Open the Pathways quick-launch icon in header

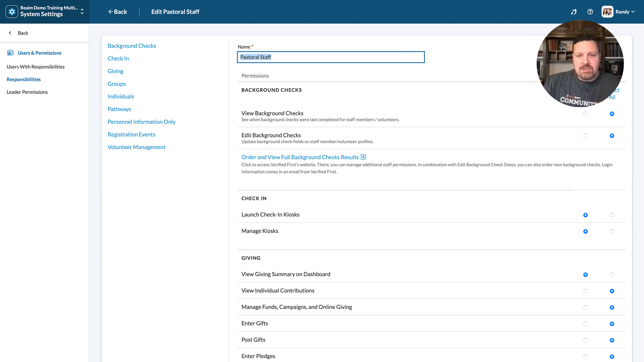[x=574, y=12]
